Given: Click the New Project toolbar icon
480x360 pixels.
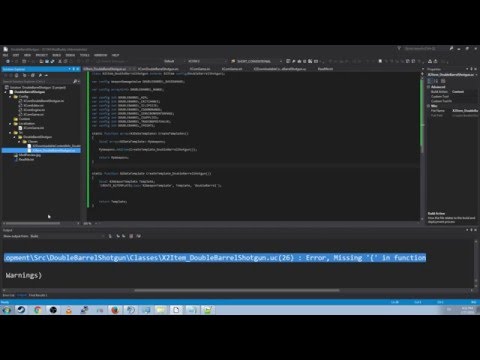Looking at the screenshot, I should click(24, 61).
